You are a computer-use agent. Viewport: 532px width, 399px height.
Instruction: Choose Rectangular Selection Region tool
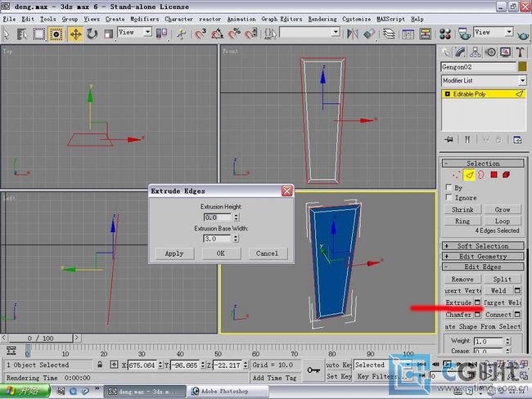pos(39,34)
